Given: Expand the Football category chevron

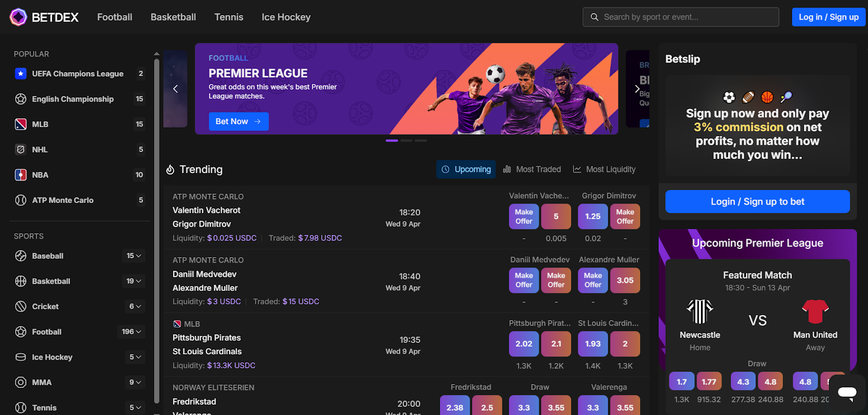Looking at the screenshot, I should [138, 331].
